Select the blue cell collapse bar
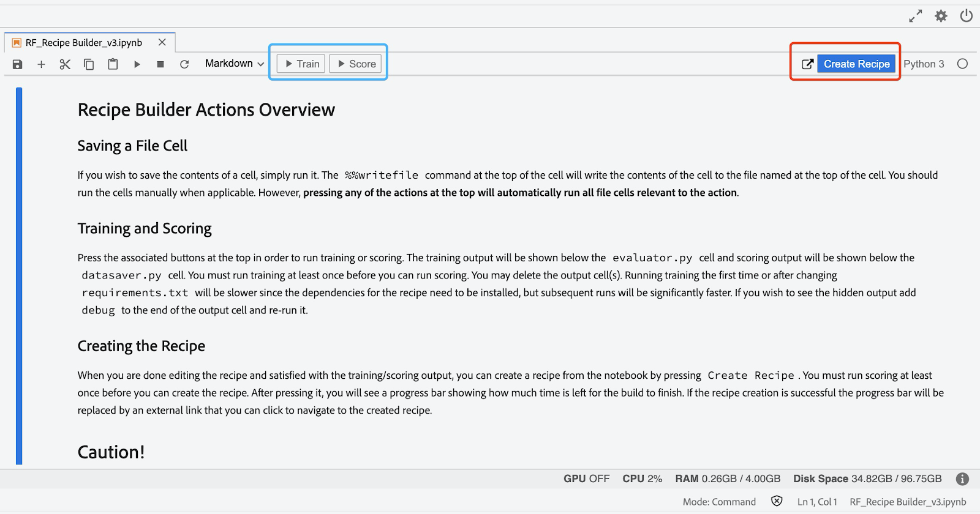Screen dimensions: 980x514 (x=19, y=276)
